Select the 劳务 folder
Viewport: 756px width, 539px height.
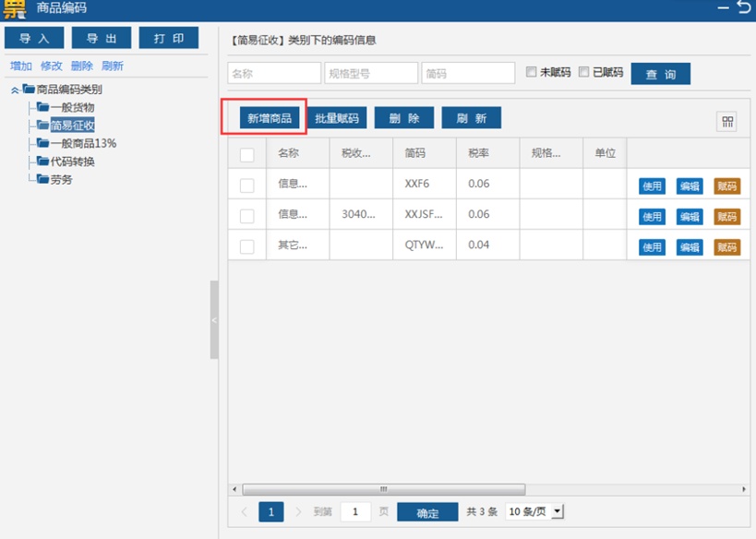tap(61, 179)
